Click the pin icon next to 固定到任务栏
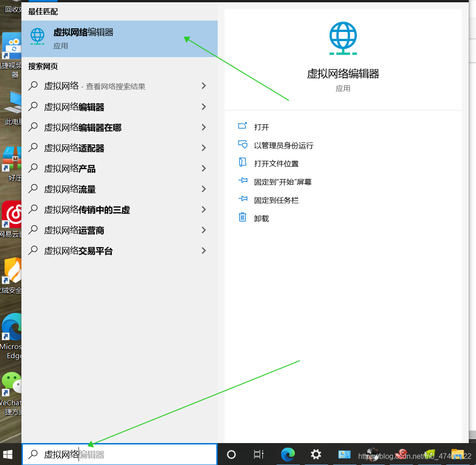 (243, 199)
